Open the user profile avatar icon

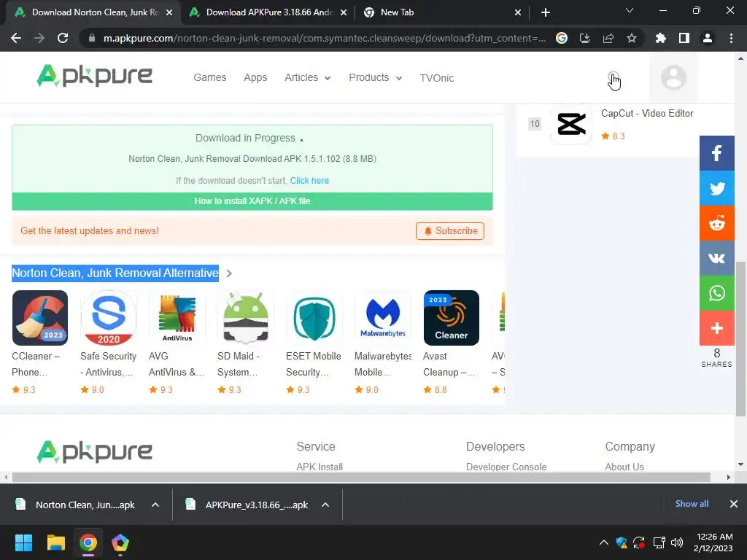[x=673, y=77]
